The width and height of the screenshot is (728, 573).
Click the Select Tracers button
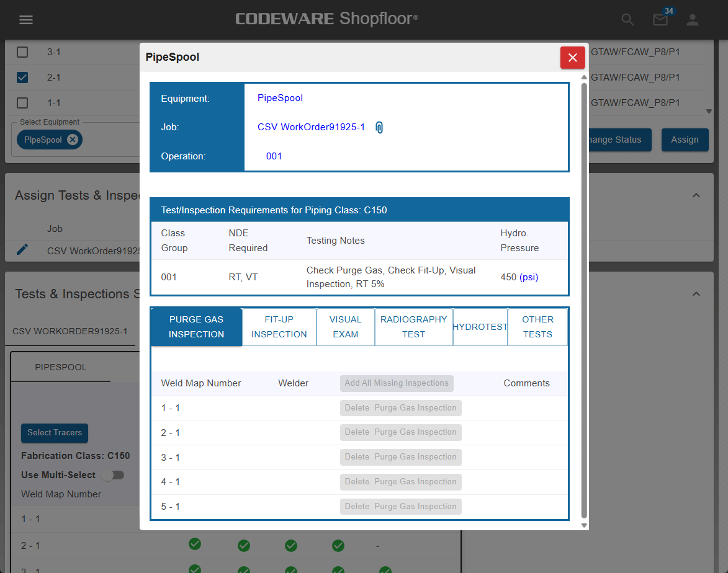55,433
